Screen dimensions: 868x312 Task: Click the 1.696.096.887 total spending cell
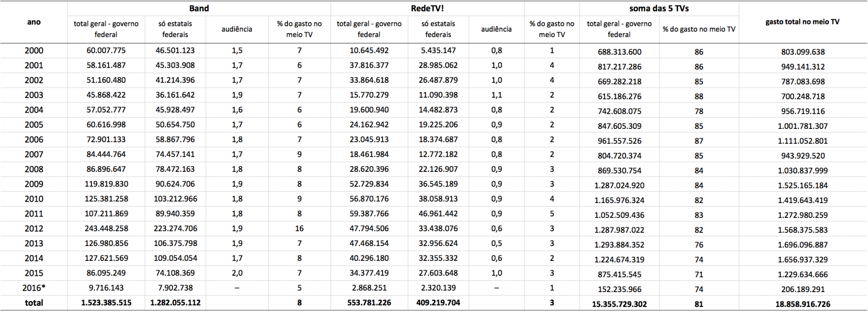click(802, 245)
